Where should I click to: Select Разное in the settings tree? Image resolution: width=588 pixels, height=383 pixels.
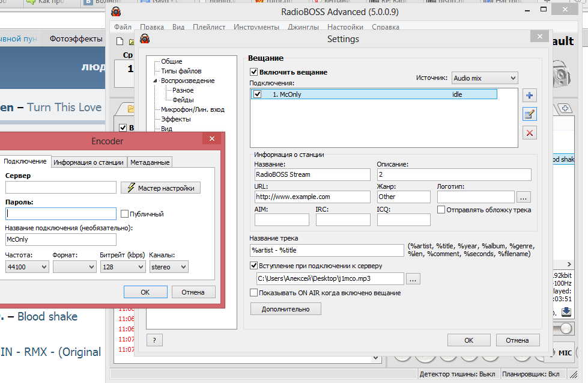point(183,90)
